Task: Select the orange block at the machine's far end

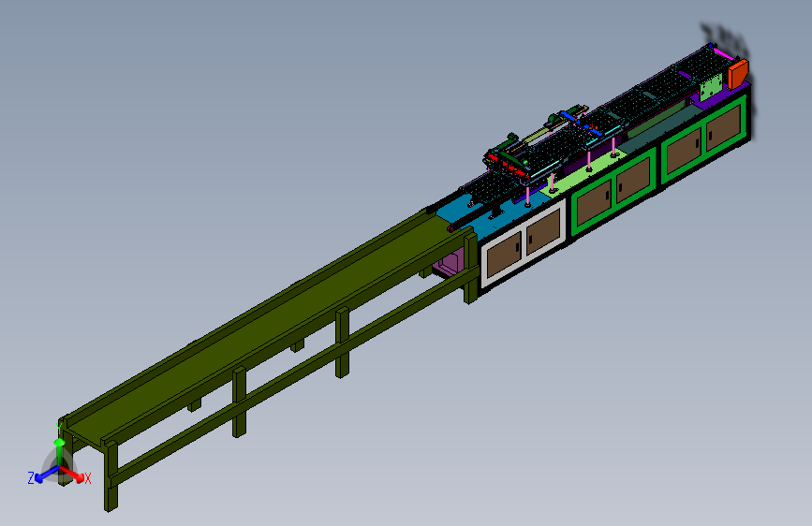Action: click(737, 74)
